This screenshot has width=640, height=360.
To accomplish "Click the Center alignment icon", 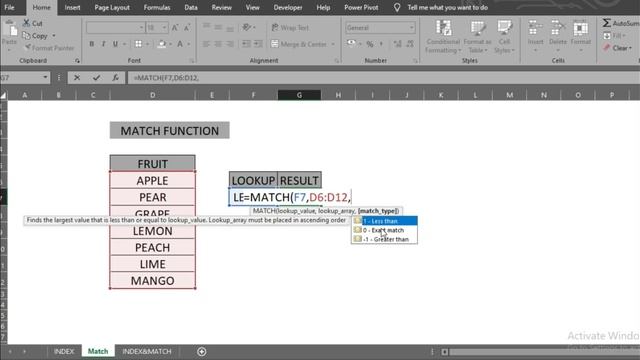I will (x=218, y=44).
